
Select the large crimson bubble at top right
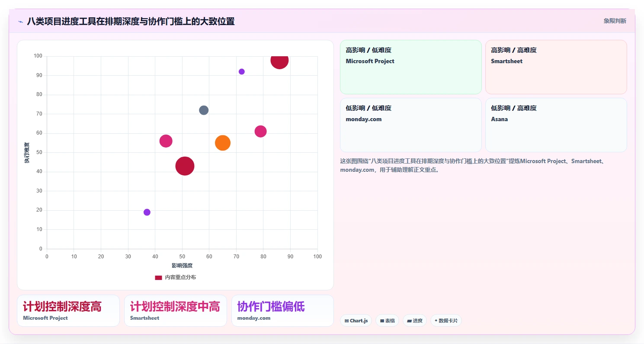tap(280, 61)
